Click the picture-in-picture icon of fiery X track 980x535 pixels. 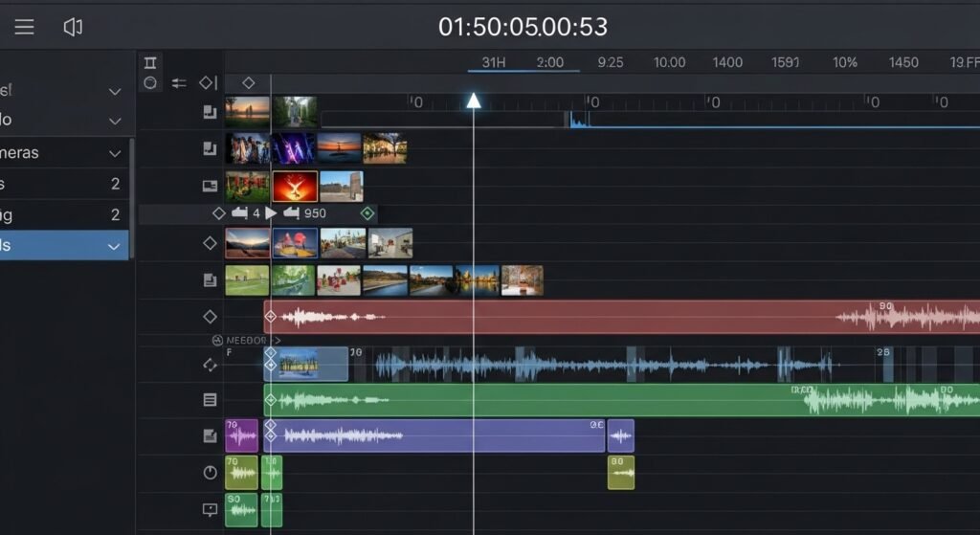pyautogui.click(x=210, y=186)
